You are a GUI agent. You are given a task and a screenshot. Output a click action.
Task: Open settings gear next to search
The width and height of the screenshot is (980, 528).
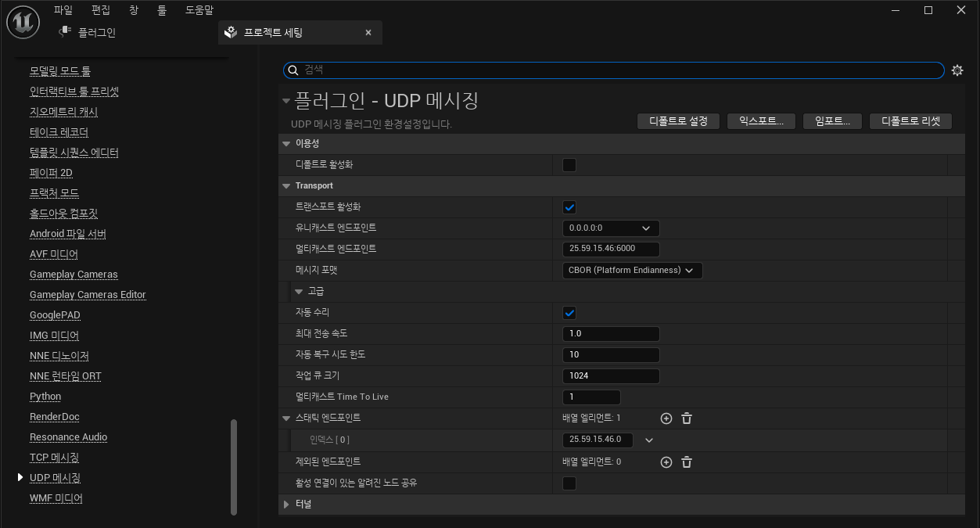pyautogui.click(x=957, y=70)
